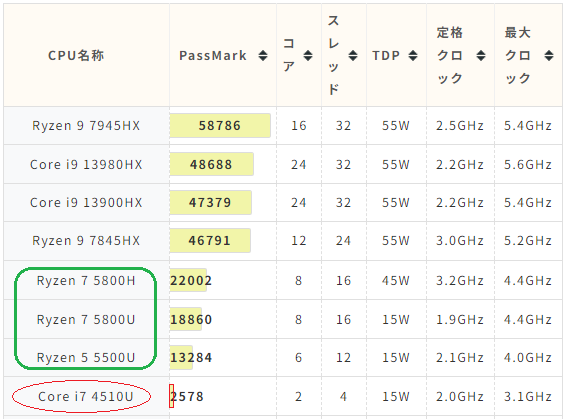
Task: Click Ryzen 9 7845HX name cell
Action: click(86, 241)
